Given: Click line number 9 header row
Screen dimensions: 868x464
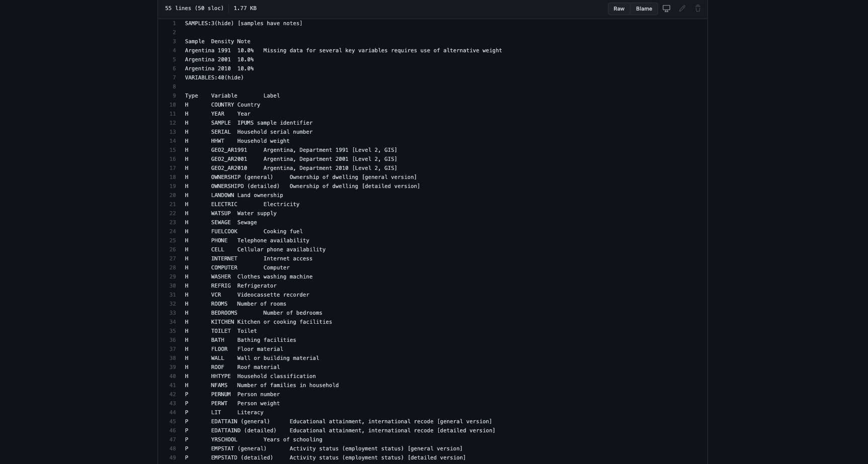Looking at the screenshot, I should (x=174, y=96).
